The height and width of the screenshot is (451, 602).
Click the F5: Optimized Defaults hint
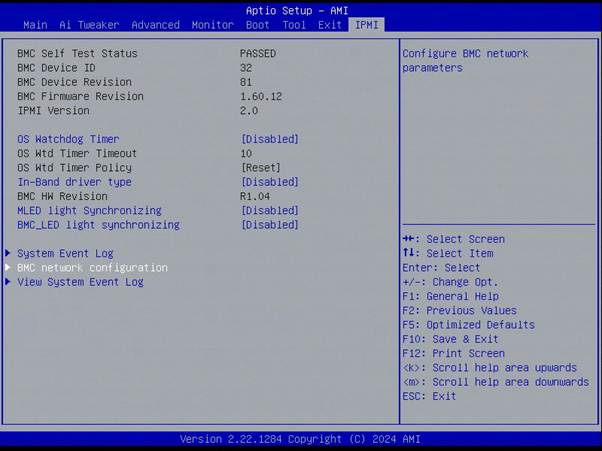(x=468, y=325)
